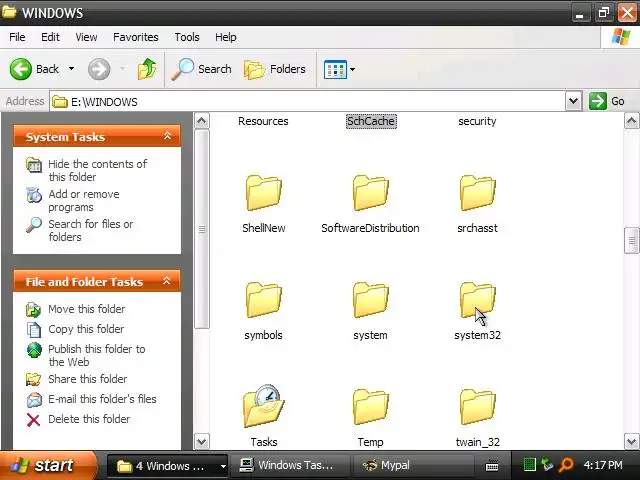Click the keyboard icon on the taskbar
640x480 pixels.
492,465
